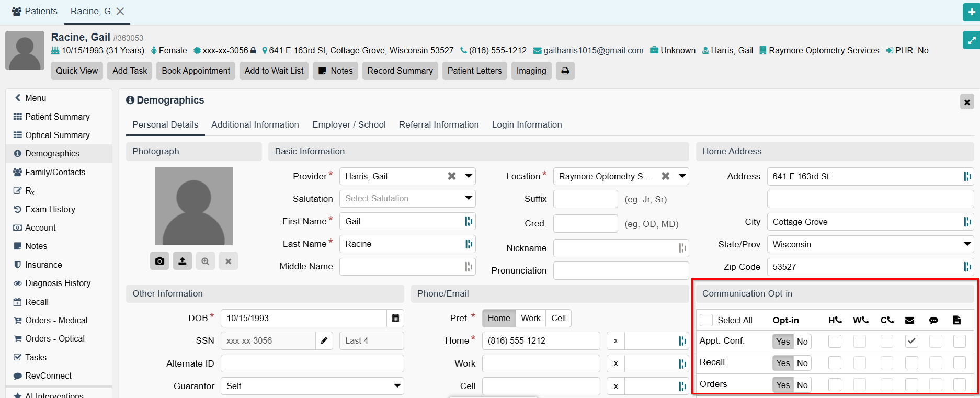The image size is (980, 398).
Task: Close the Demographics panel
Action: coord(967,102)
